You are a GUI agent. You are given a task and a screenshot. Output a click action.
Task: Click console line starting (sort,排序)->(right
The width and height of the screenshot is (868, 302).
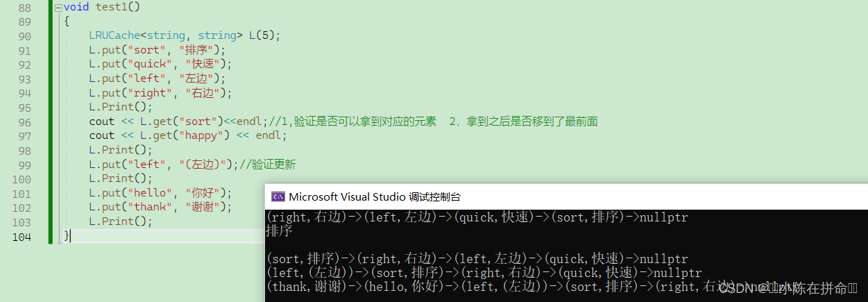477,259
